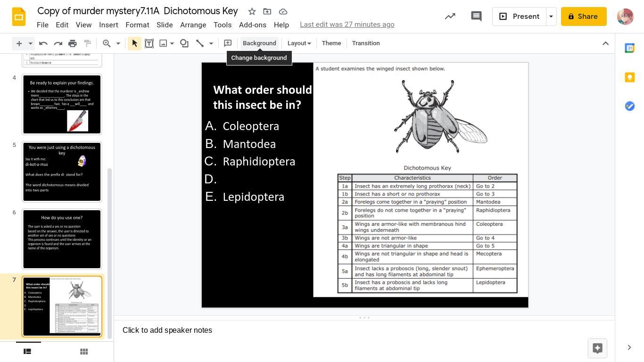Image resolution: width=644 pixels, height=362 pixels.
Task: Open the Tools menu
Action: coord(223,25)
